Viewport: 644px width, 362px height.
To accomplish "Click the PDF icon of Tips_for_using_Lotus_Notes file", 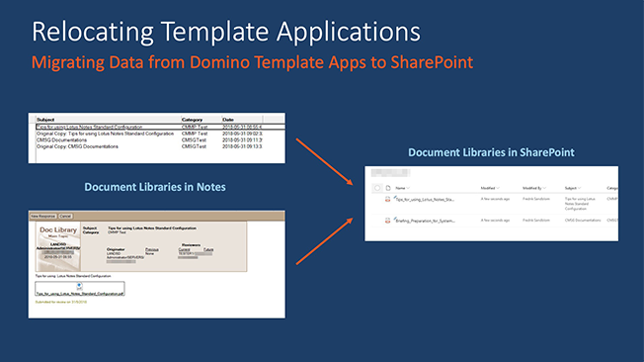I will (x=387, y=199).
